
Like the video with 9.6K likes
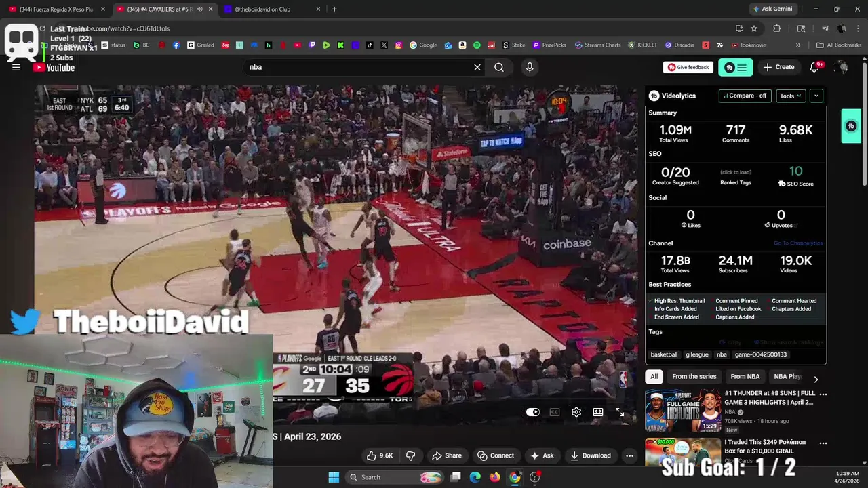click(379, 455)
